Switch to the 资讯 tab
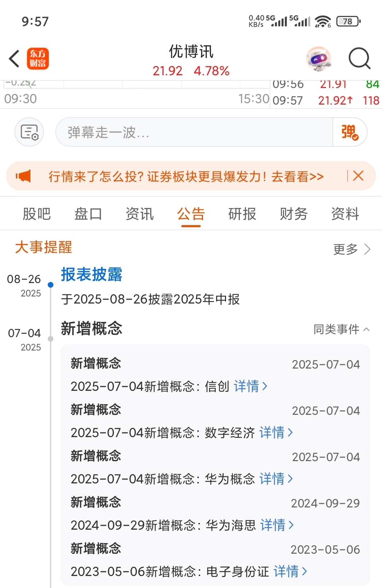This screenshot has height=588, width=382. 140,214
